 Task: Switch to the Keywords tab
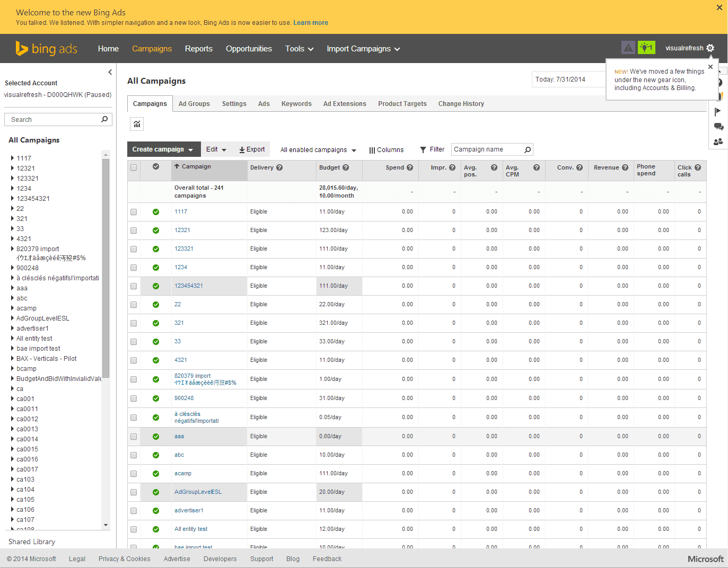tap(296, 104)
